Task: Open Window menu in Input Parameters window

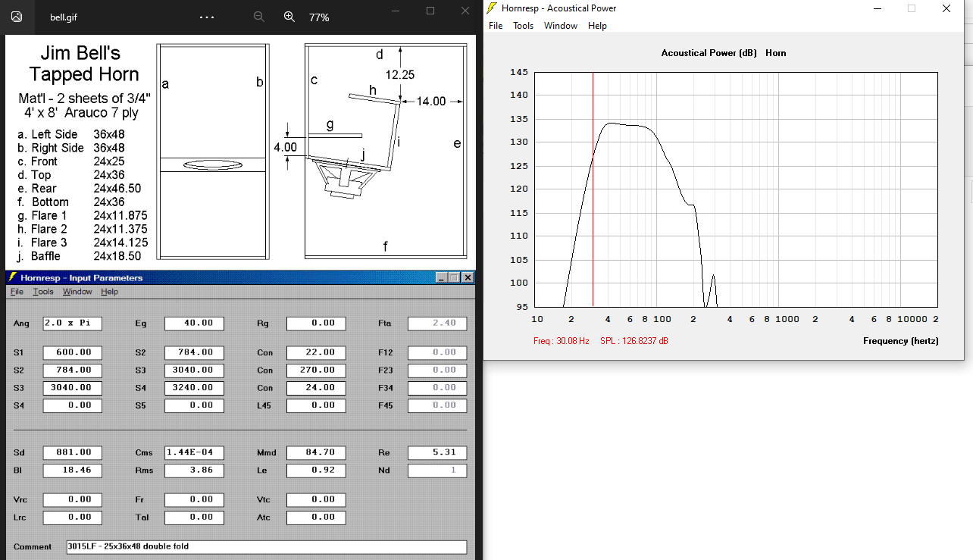Action: 77,292
